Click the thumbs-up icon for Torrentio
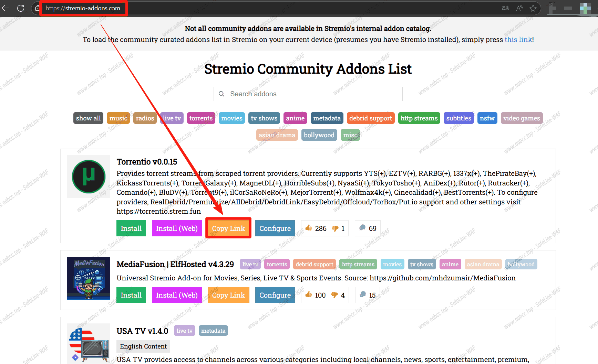 309,228
